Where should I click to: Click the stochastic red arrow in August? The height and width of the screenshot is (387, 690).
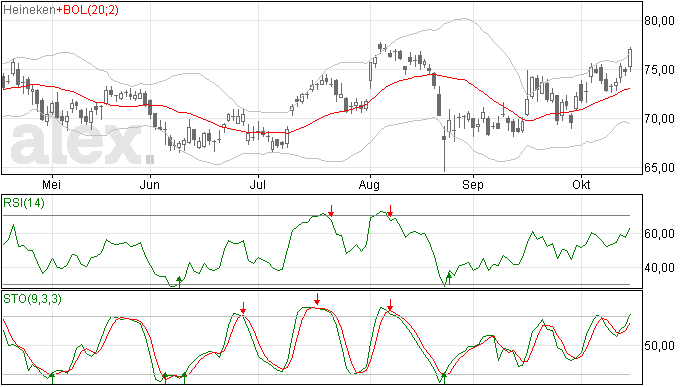[390, 305]
